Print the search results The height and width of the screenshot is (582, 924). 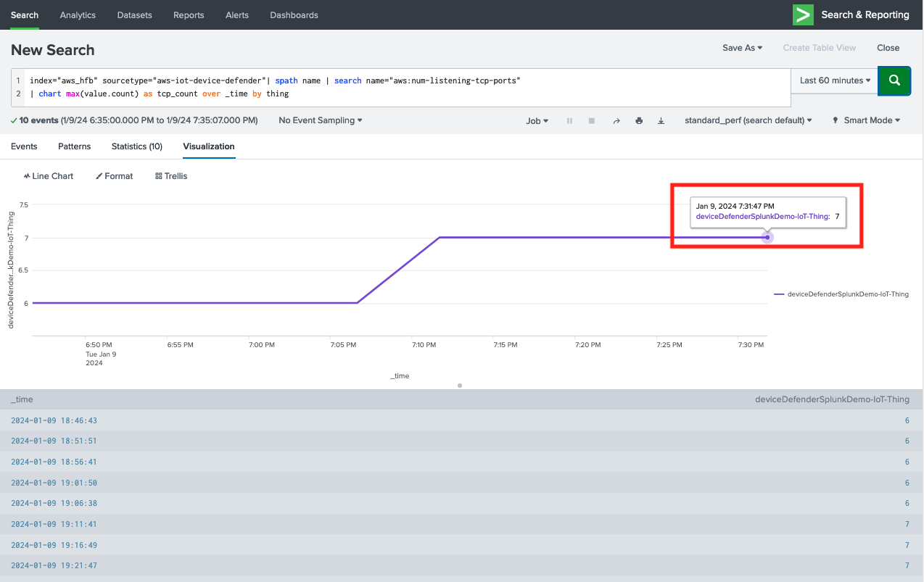tap(638, 120)
